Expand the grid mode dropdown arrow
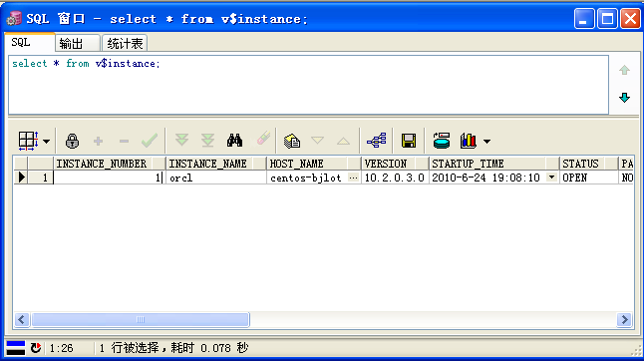The height and width of the screenshot is (361, 644). tap(47, 142)
